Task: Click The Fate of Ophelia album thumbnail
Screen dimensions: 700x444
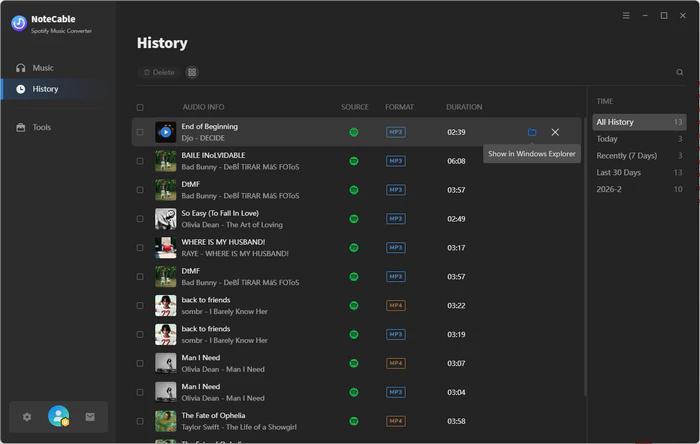Action: tap(166, 421)
